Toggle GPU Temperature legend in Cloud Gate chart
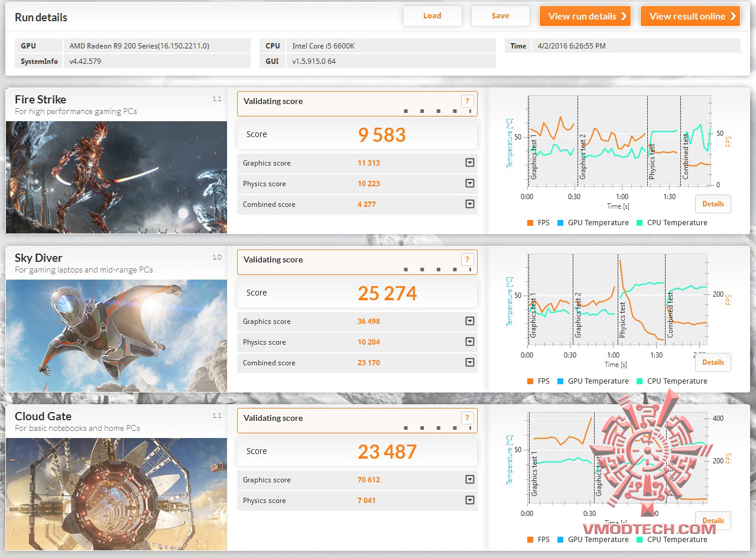756x558 pixels. (x=593, y=539)
